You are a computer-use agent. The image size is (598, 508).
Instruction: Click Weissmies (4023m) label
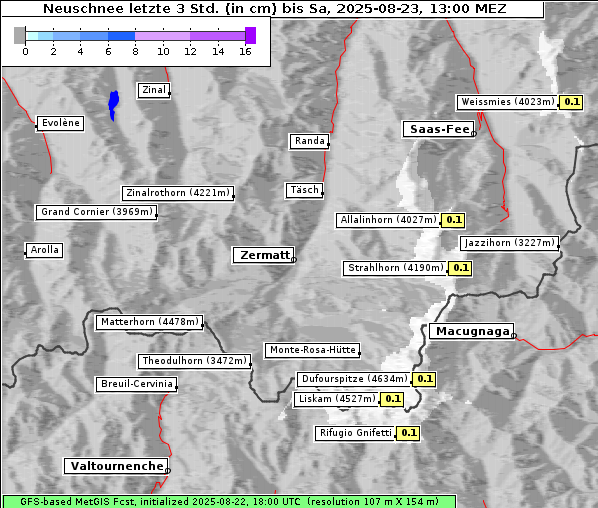[x=507, y=102]
